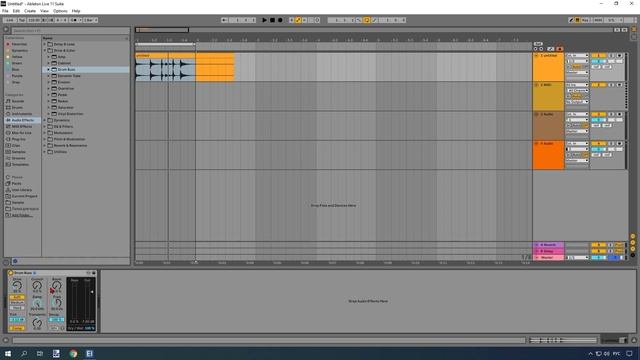Viewport: 640px width, 360px height.
Task: Click the Link button in control bar
Action: pos(10,20)
